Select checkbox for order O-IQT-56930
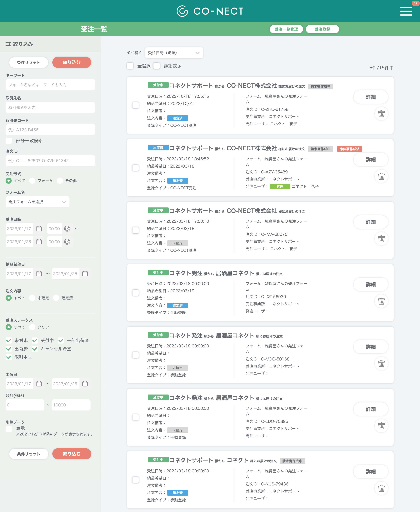The height and width of the screenshot is (512, 420). point(135,293)
